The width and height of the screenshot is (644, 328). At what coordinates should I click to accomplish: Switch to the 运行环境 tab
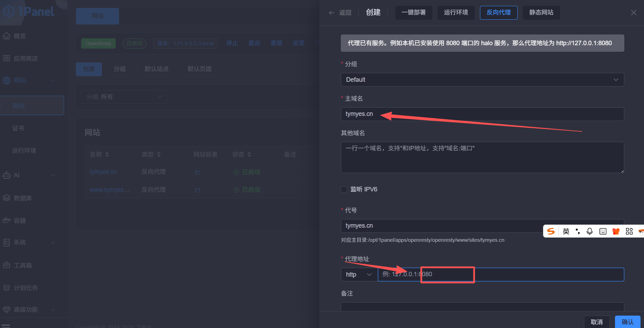click(456, 13)
